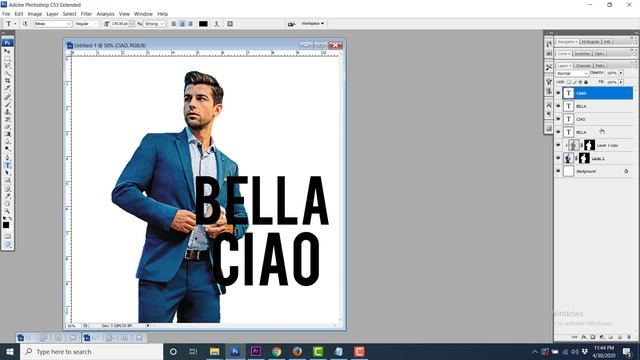The height and width of the screenshot is (360, 640).
Task: Switch to the Histogram tab
Action: click(x=590, y=42)
